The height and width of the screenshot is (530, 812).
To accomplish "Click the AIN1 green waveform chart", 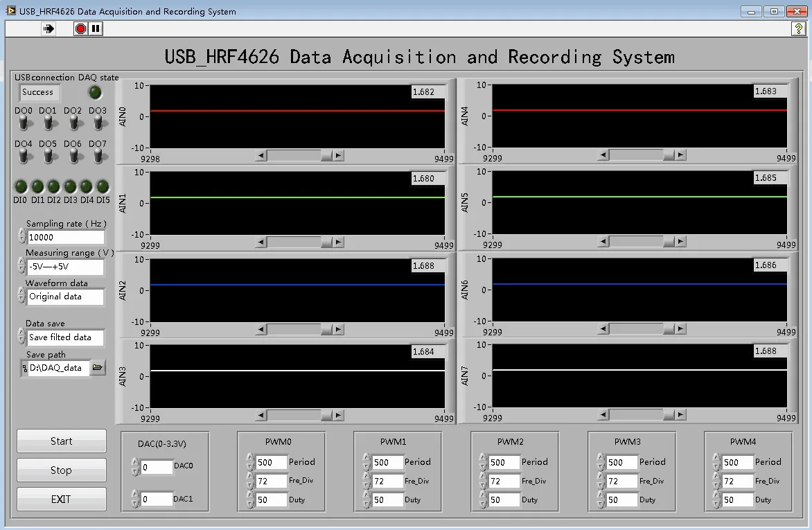I will [297, 203].
